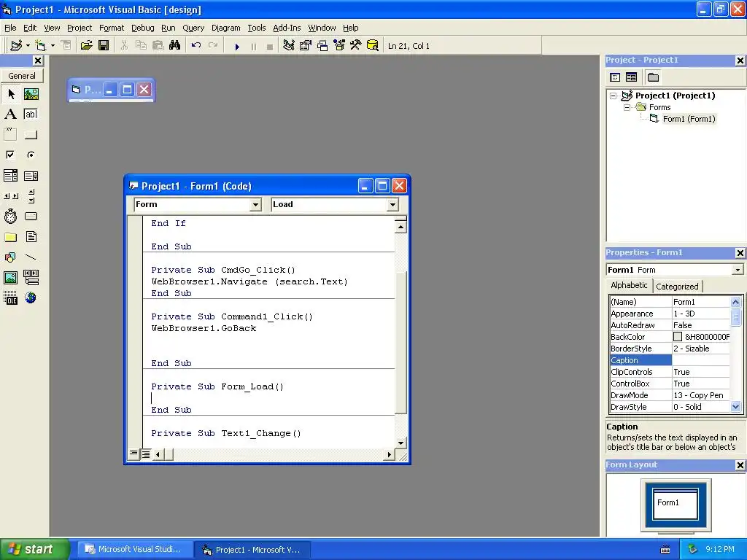Viewport: 747px width, 560px height.
Task: Collapse the Project1 (Project1) tree node
Action: pyautogui.click(x=613, y=96)
